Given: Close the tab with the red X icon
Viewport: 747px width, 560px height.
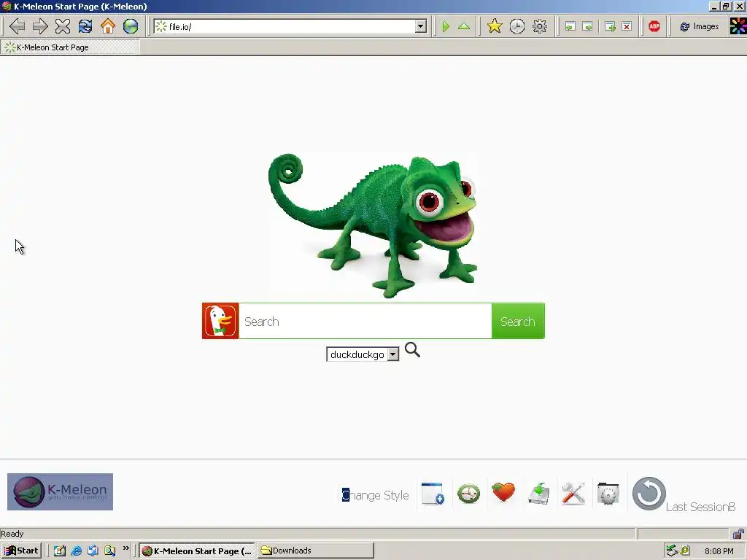Looking at the screenshot, I should pos(627,27).
